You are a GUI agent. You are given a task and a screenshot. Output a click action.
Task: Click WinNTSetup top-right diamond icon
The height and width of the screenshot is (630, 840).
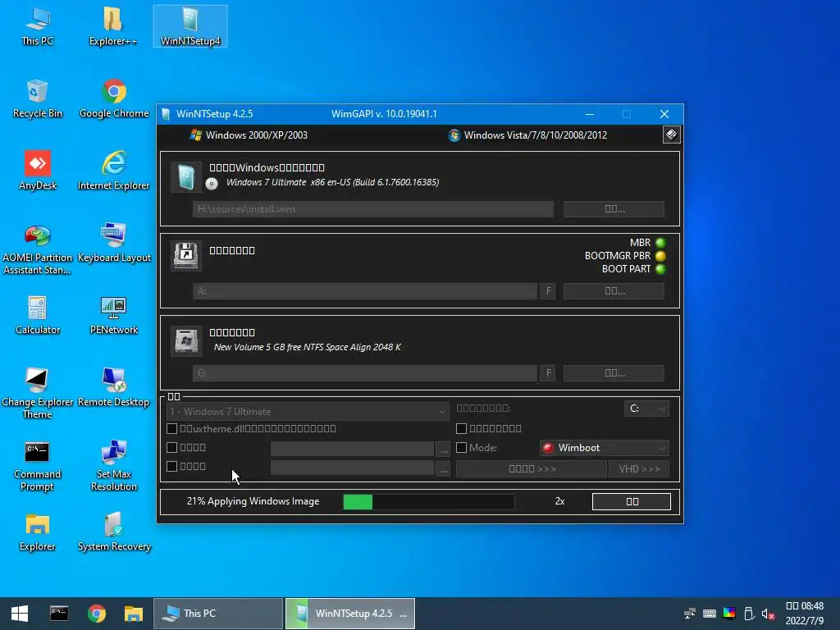[671, 135]
